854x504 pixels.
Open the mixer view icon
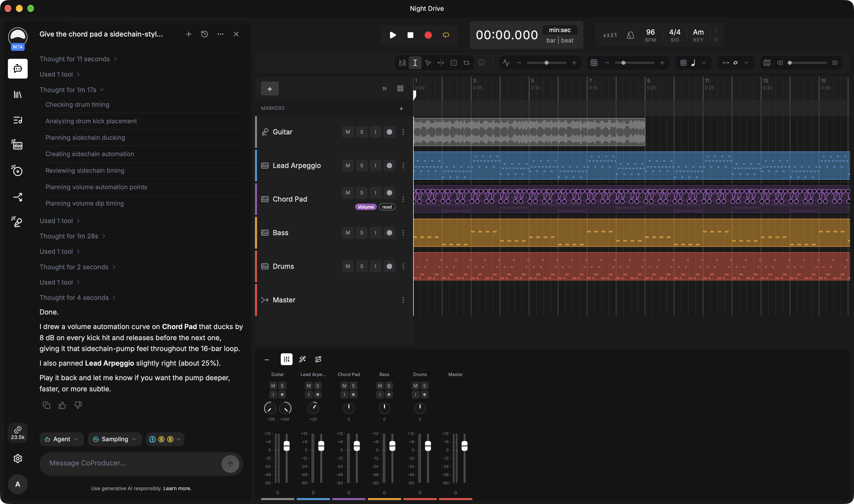(286, 359)
